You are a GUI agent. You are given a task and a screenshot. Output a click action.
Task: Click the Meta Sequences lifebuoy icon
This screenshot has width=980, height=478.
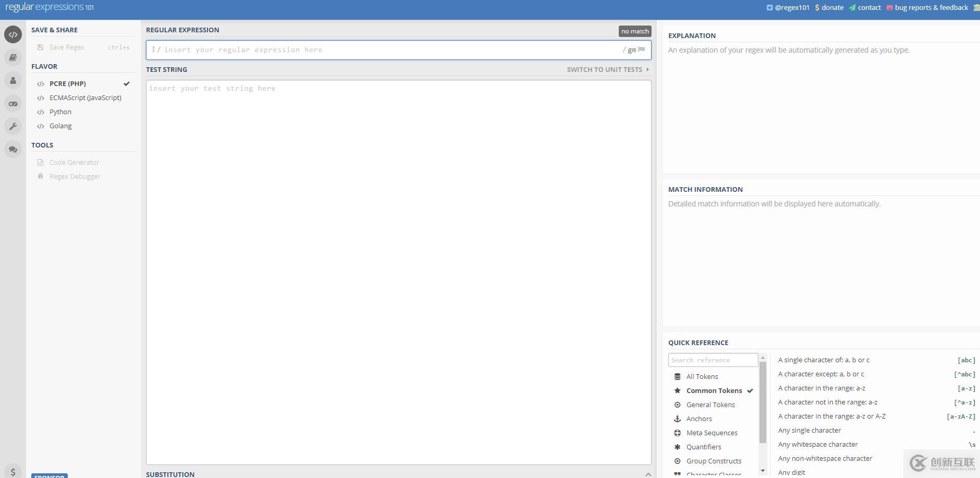click(677, 433)
